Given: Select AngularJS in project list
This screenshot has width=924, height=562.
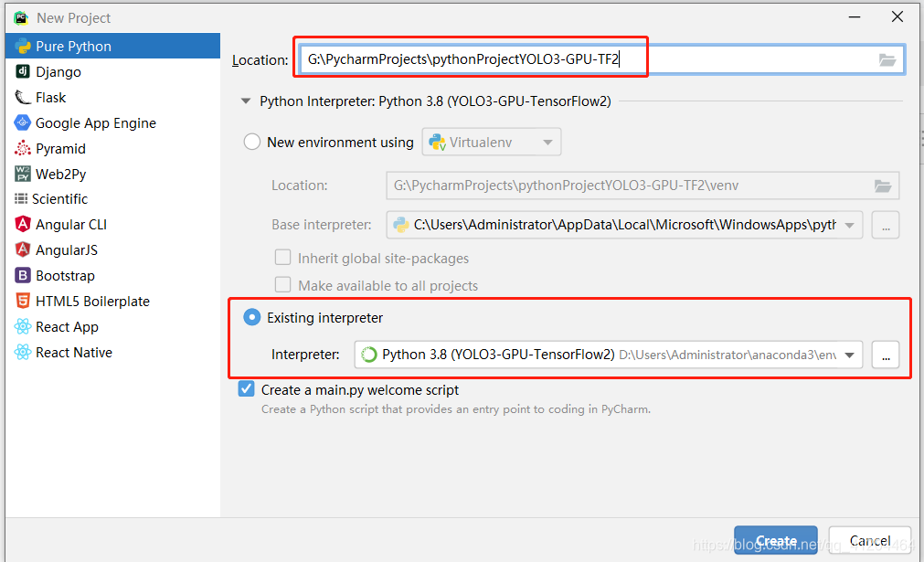Looking at the screenshot, I should (x=112, y=249).
